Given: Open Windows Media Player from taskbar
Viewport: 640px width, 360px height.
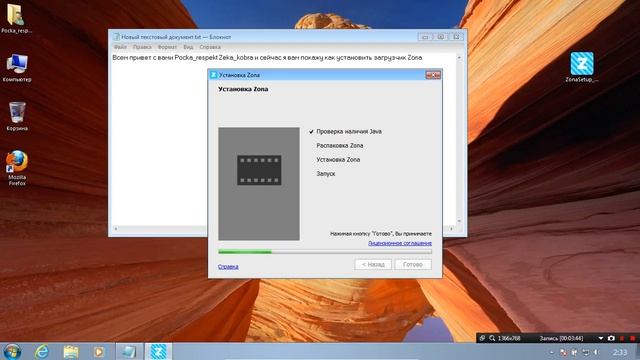Looking at the screenshot, I should [99, 351].
